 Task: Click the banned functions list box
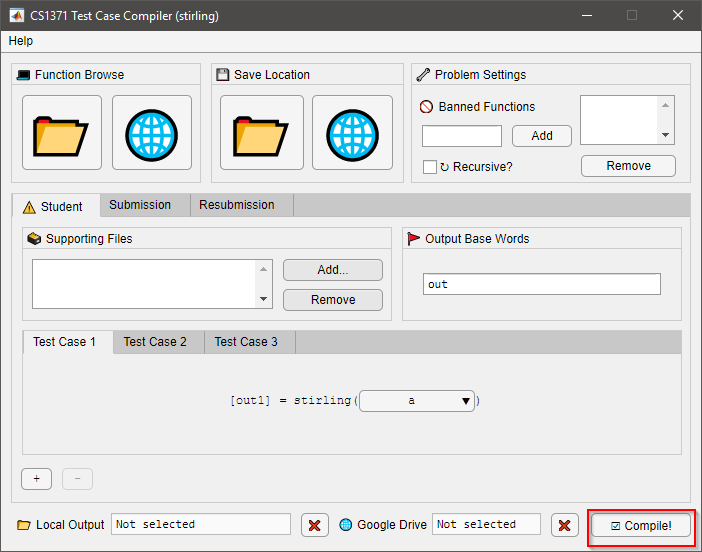click(x=627, y=120)
